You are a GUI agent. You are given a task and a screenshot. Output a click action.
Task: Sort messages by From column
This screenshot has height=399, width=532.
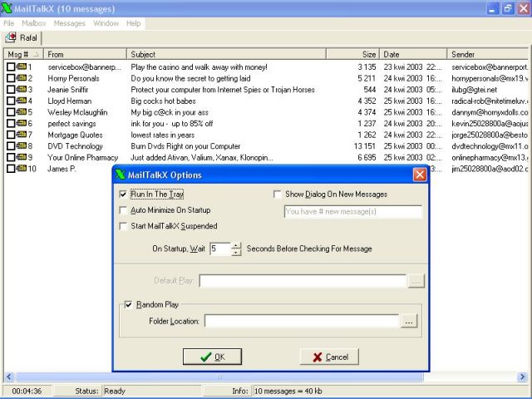coord(85,54)
